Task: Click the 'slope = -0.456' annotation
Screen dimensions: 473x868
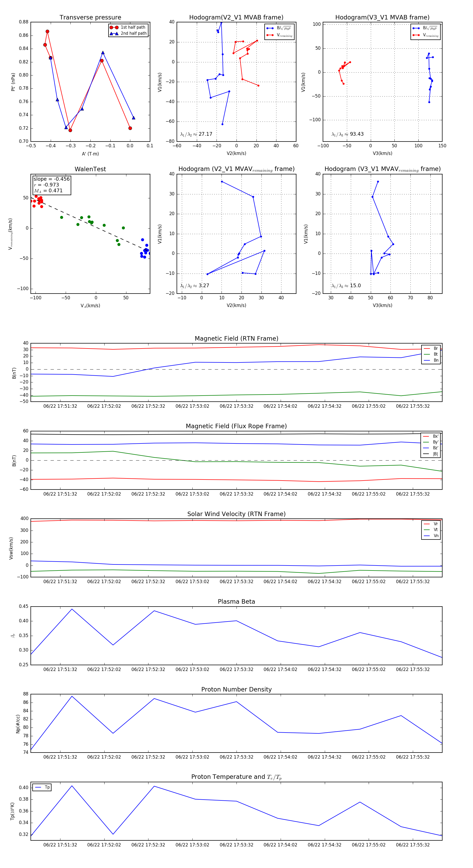Action: click(x=52, y=179)
